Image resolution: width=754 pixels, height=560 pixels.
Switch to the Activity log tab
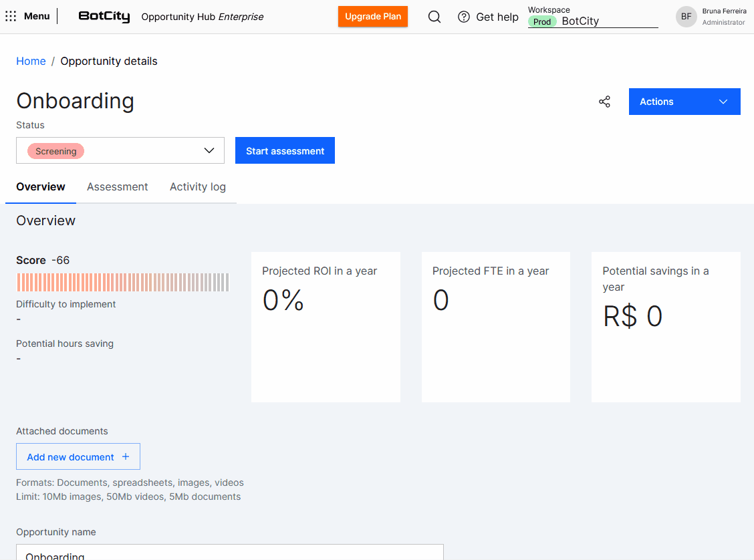pyautogui.click(x=197, y=187)
